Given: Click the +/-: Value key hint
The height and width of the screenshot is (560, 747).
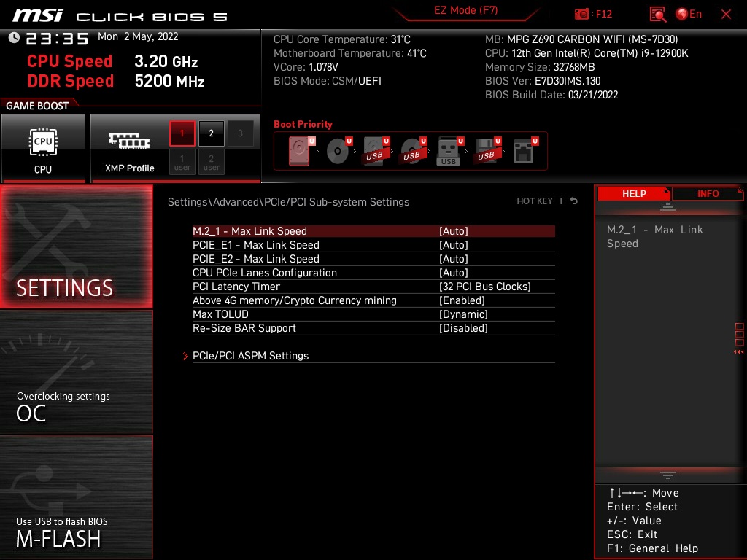Looking at the screenshot, I should [634, 521].
